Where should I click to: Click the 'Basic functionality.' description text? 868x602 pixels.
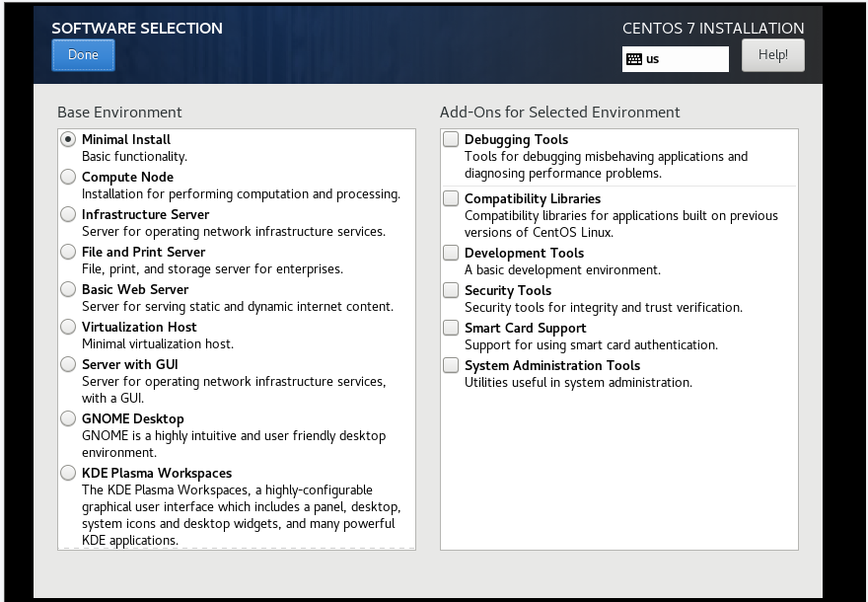tap(134, 157)
